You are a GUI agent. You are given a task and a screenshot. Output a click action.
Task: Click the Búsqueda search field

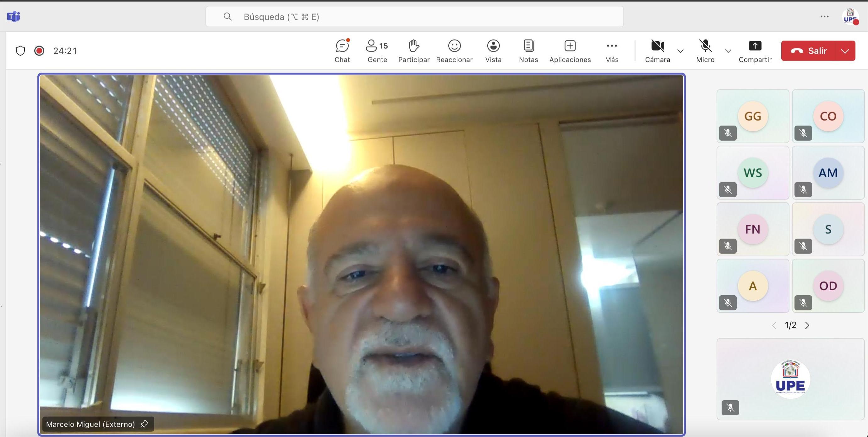point(414,17)
